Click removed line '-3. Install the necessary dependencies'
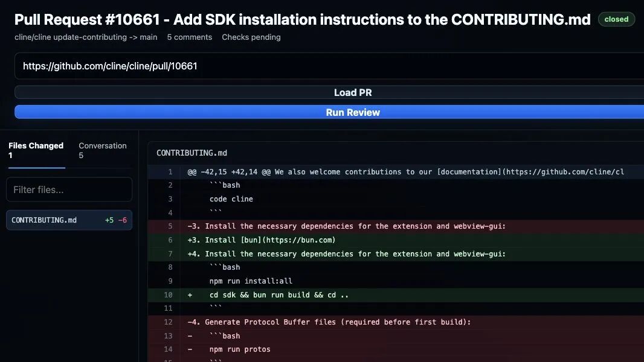 coord(396,226)
